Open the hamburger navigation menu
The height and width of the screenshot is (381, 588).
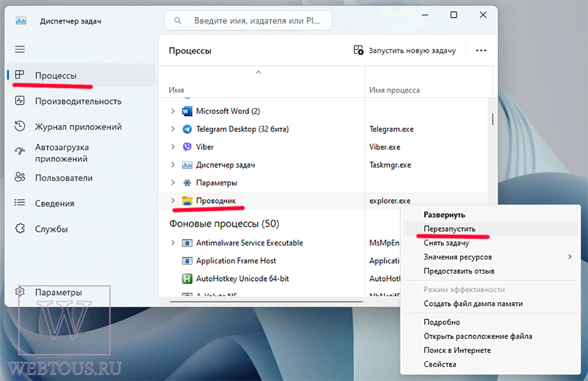pos(20,49)
